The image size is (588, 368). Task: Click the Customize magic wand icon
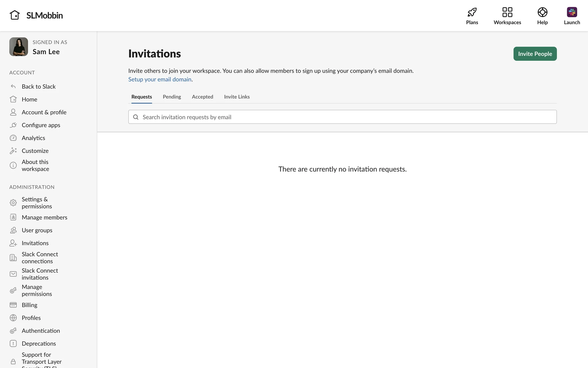(13, 151)
